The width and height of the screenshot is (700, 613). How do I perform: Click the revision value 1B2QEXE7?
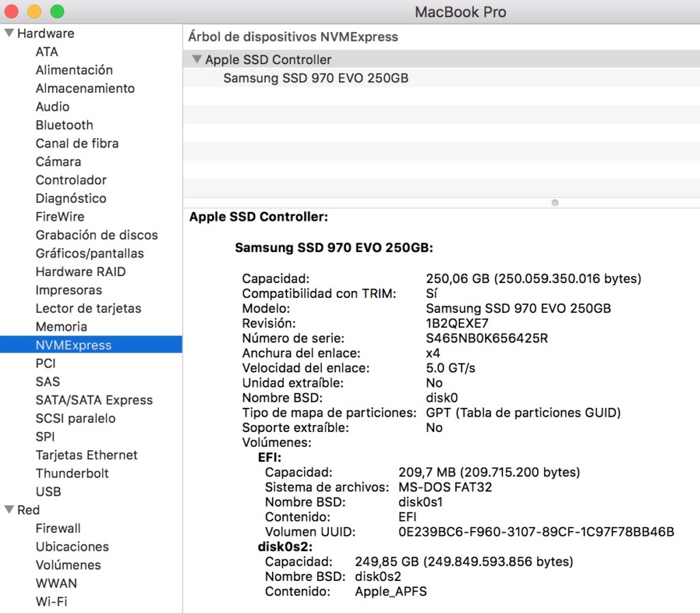457,323
